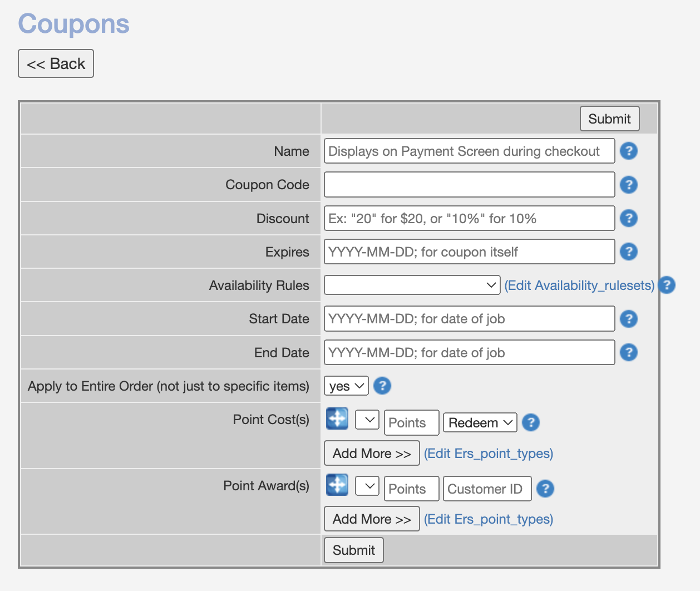Click the top Submit button
The width and height of the screenshot is (700, 591).
pos(609,119)
